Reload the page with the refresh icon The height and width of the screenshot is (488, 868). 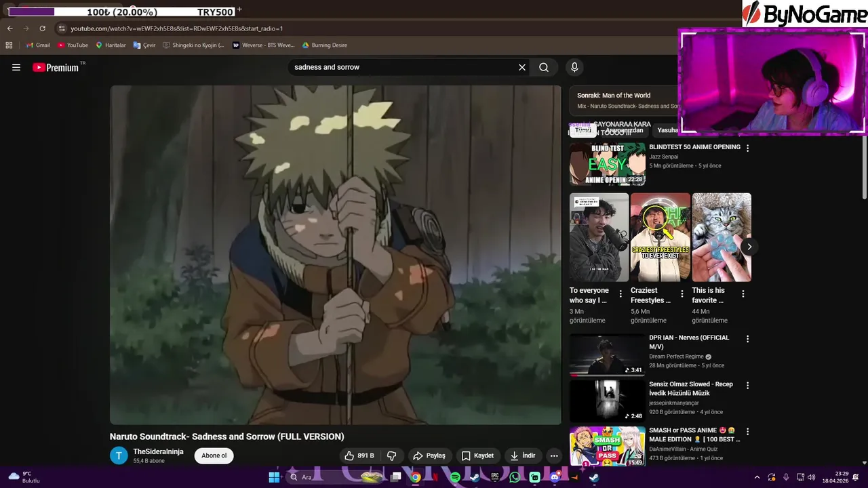coord(42,28)
